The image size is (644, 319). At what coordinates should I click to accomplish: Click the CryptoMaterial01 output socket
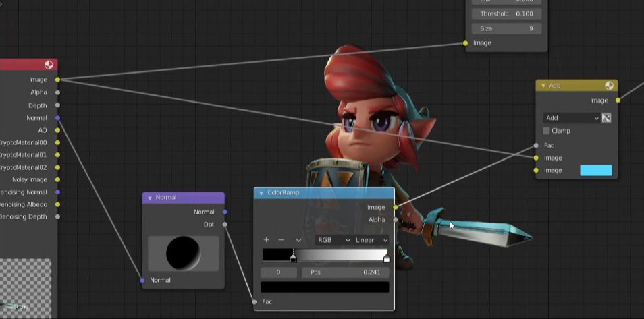[x=57, y=155]
